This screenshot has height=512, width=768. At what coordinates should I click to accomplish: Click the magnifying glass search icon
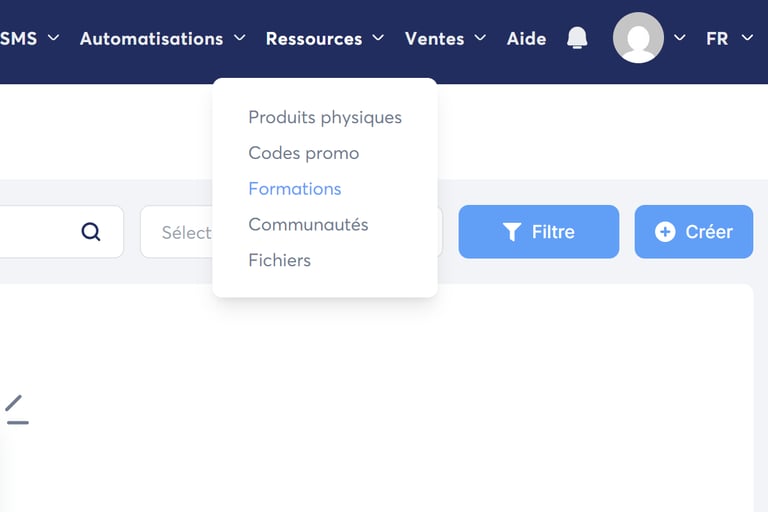pyautogui.click(x=91, y=232)
